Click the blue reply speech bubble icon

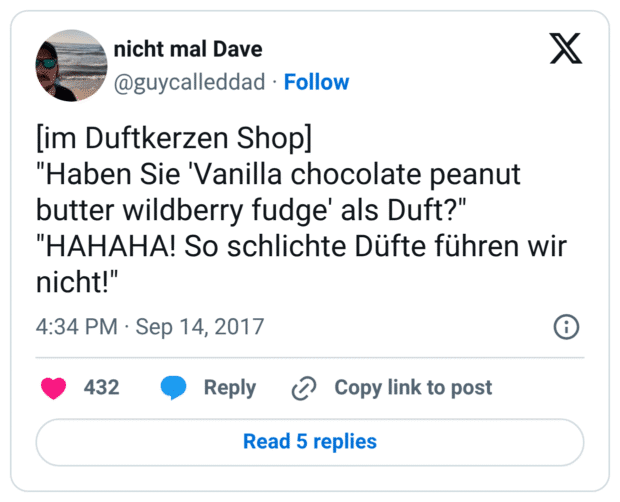coord(173,388)
